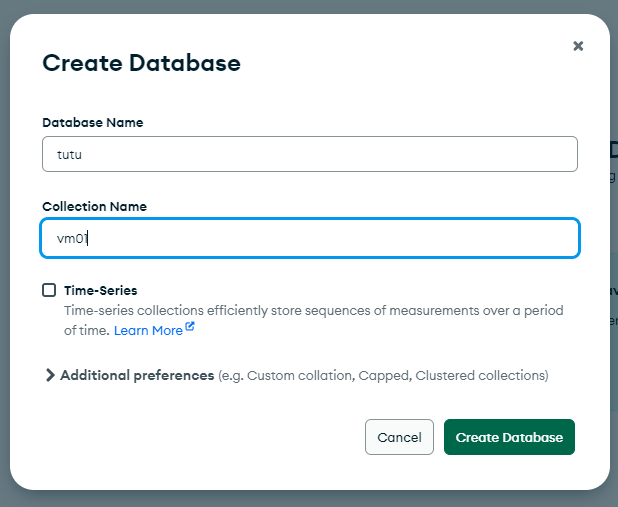Open the Learn More link

pos(148,330)
